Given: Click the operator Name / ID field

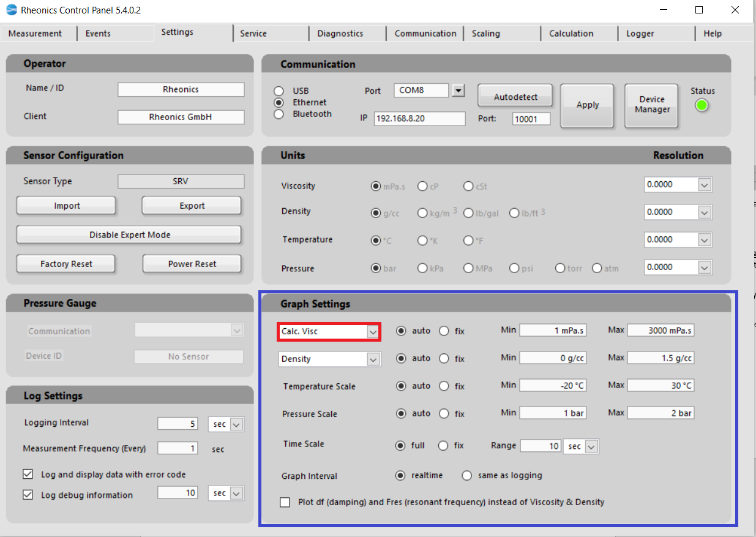Looking at the screenshot, I should point(181,89).
